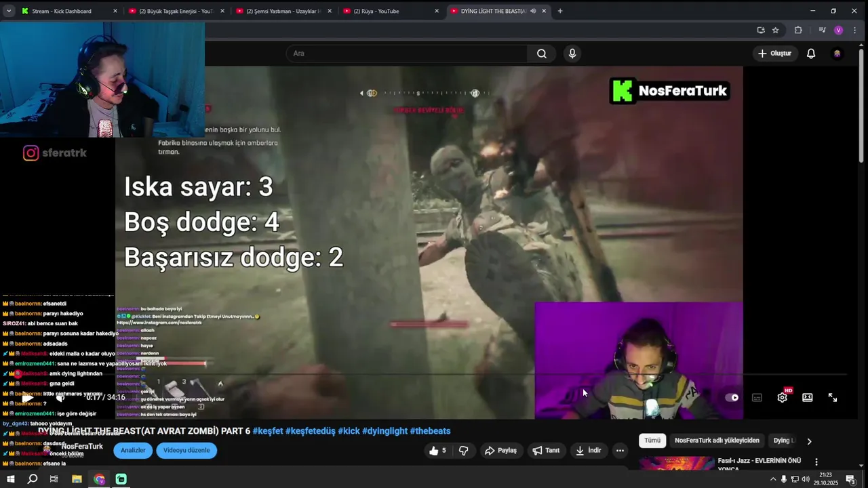This screenshot has height=488, width=868.
Task: Download the video with İndir
Action: click(x=589, y=451)
